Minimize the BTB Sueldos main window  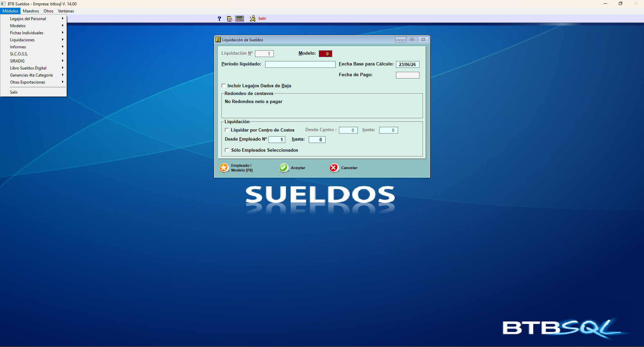click(605, 4)
